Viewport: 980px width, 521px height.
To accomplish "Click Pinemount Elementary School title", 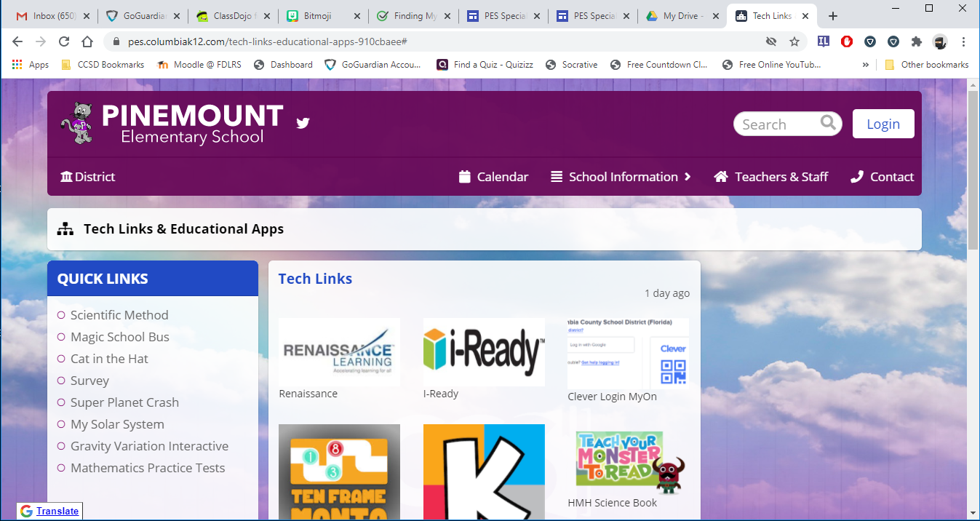I will coord(192,123).
